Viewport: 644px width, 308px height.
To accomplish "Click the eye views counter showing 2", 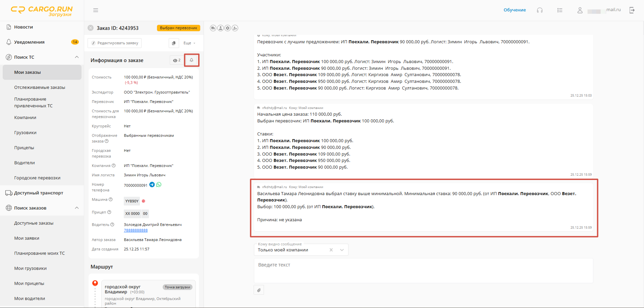I will (177, 60).
